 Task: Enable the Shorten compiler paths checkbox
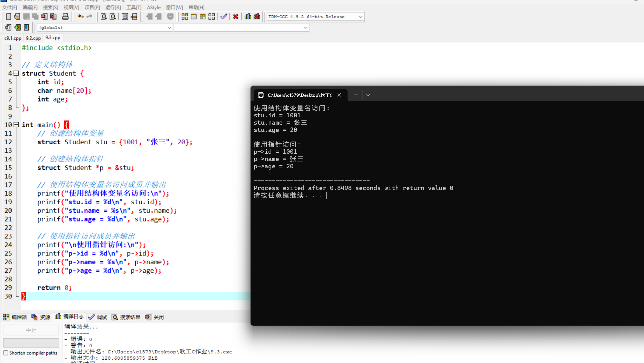coord(6,353)
